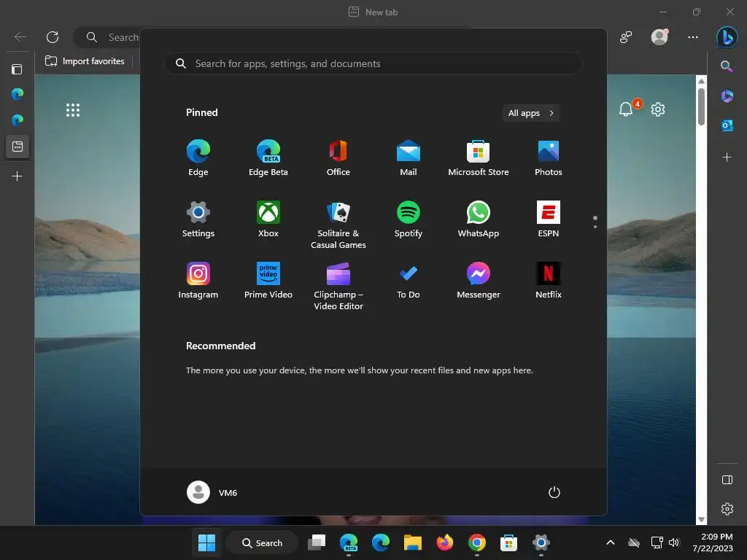Open the Messenger app
Viewport: 747px width, 560px height.
[479, 281]
